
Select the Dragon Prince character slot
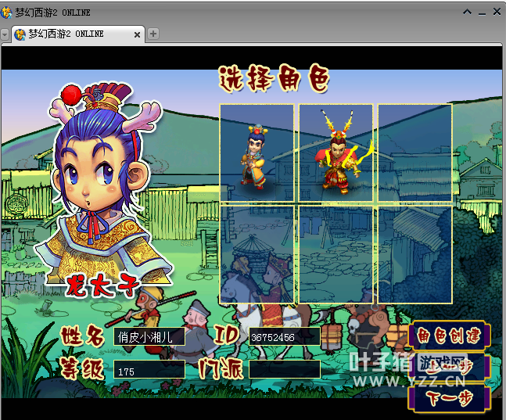[257, 153]
